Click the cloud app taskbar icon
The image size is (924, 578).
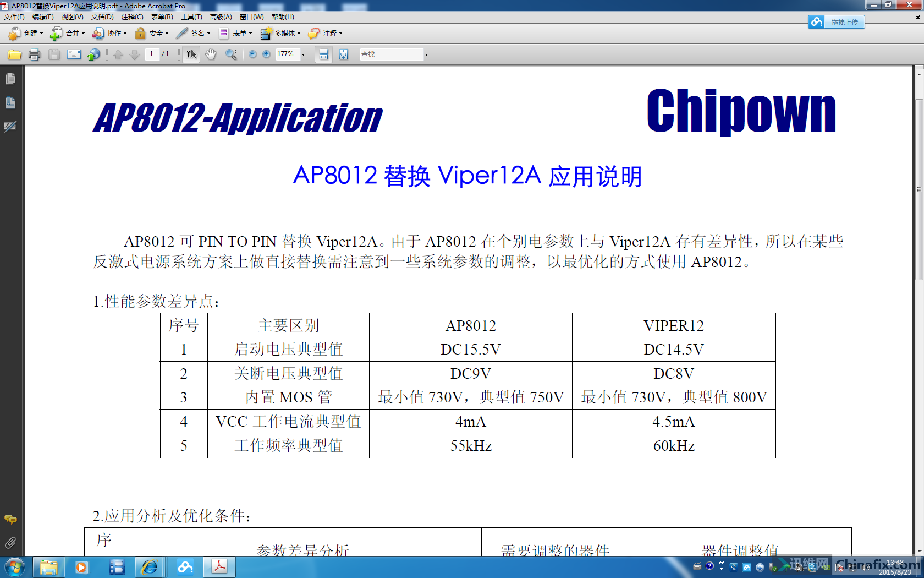[x=185, y=567]
